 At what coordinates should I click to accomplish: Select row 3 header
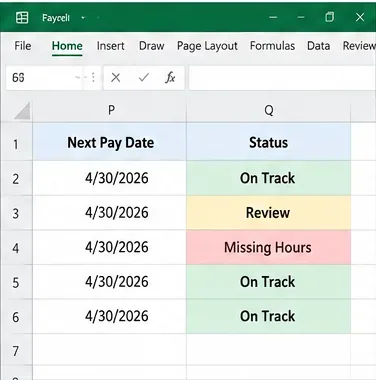(x=16, y=213)
